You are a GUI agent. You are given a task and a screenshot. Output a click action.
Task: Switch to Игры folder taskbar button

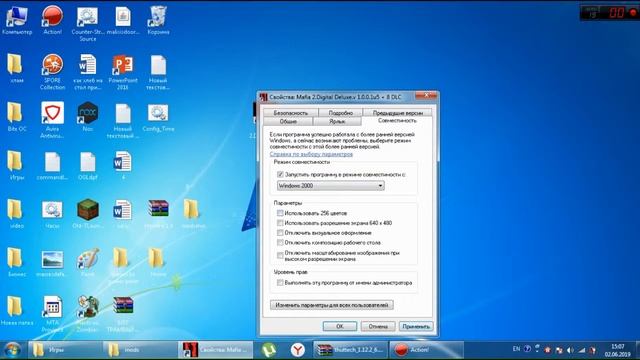tap(64, 350)
